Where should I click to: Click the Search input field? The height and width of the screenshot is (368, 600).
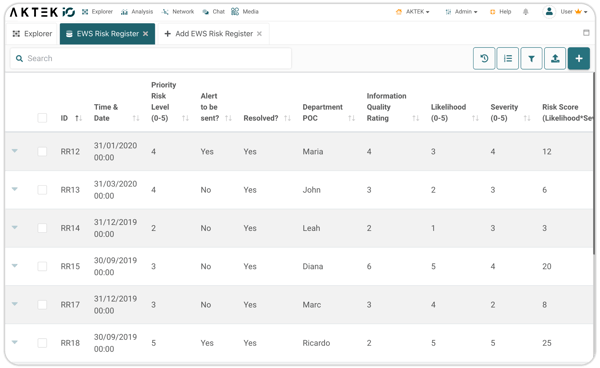click(x=151, y=59)
